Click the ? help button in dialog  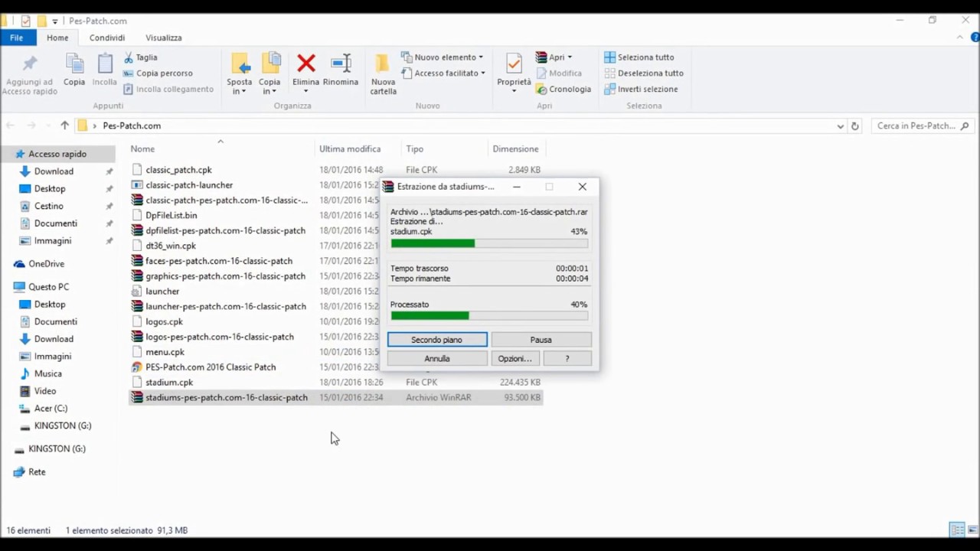point(567,358)
